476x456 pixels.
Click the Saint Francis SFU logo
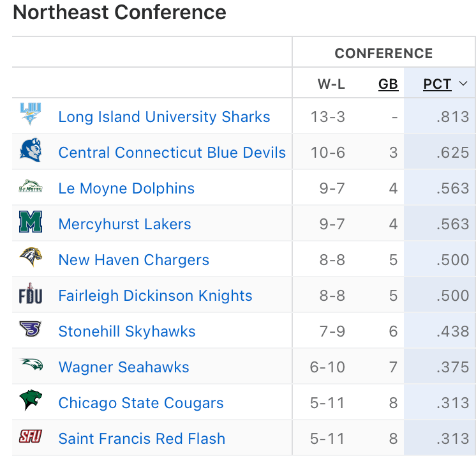[30, 437]
